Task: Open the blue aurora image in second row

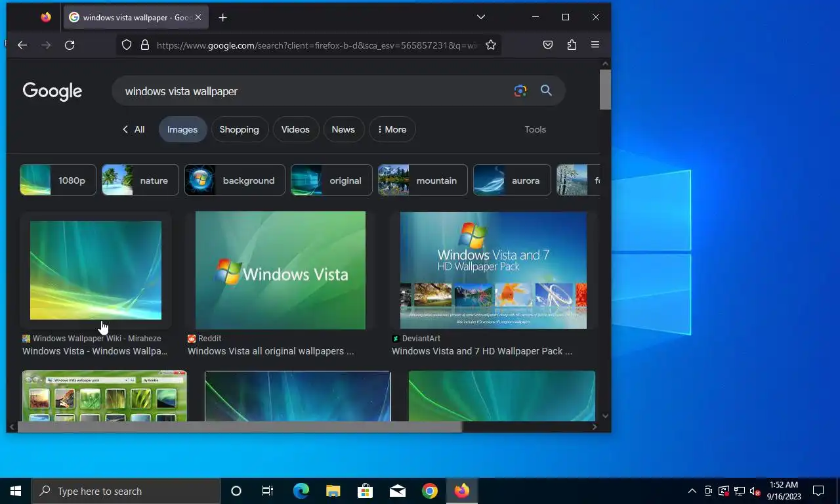Action: coord(298,396)
